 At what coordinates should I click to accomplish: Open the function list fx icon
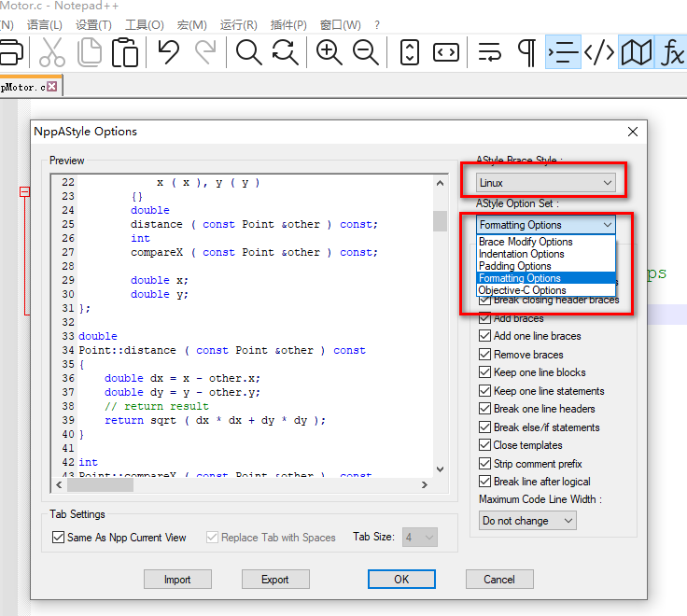[671, 52]
